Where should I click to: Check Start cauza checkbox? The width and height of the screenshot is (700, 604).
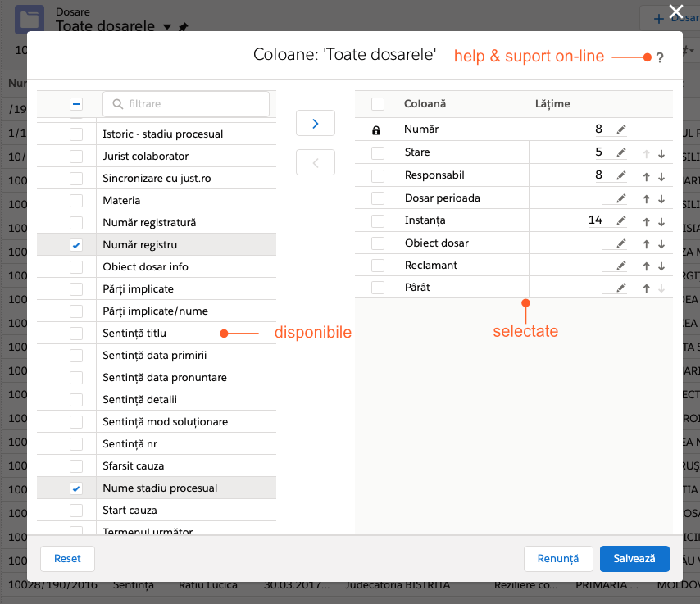[x=76, y=511]
